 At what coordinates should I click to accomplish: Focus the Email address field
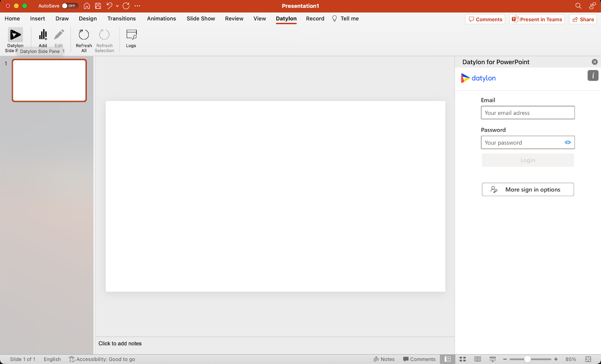coord(528,113)
